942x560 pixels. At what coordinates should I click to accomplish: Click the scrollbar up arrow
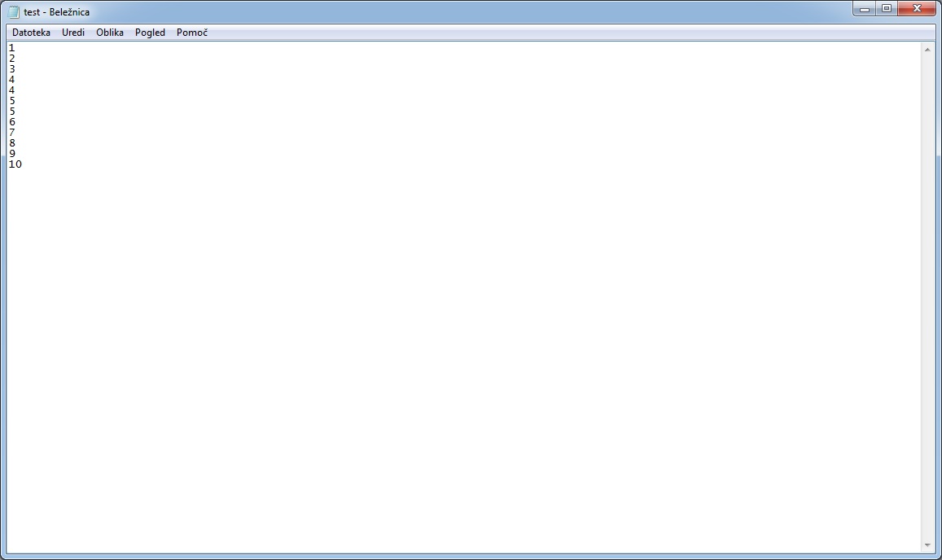click(927, 50)
